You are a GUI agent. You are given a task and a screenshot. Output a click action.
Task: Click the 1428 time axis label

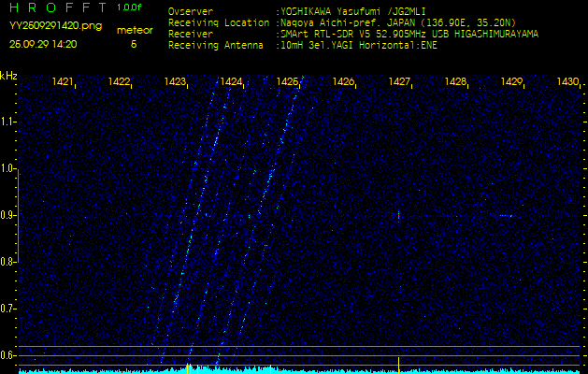click(x=455, y=81)
